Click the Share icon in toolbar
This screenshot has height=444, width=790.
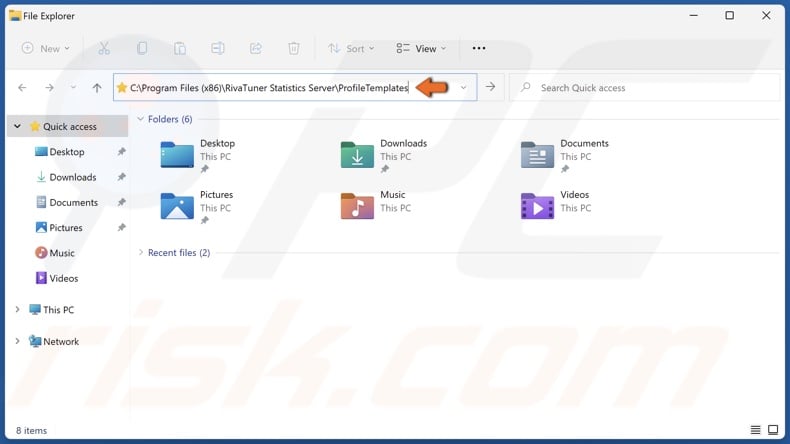tap(256, 48)
